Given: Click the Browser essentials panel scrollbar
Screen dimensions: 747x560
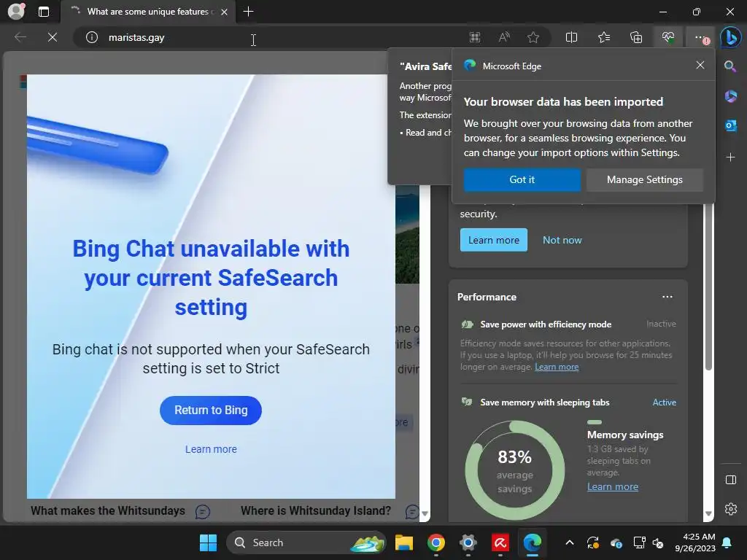Looking at the screenshot, I should (708, 286).
